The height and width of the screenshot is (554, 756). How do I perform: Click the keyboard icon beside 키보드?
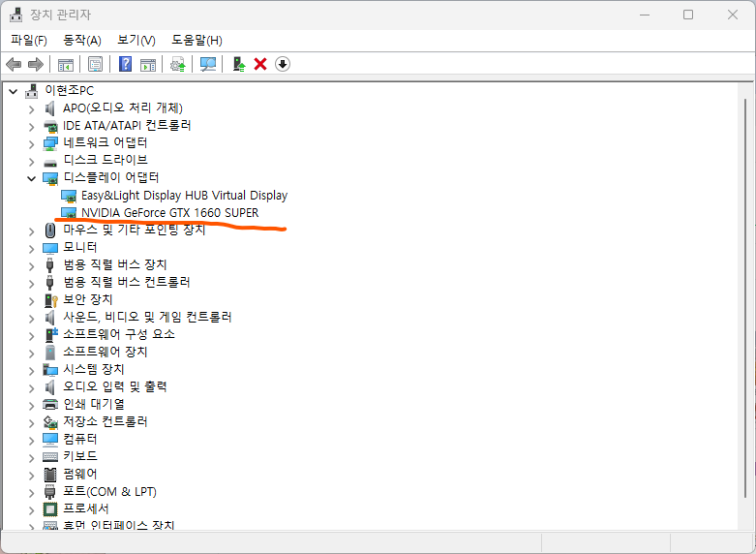pos(50,457)
